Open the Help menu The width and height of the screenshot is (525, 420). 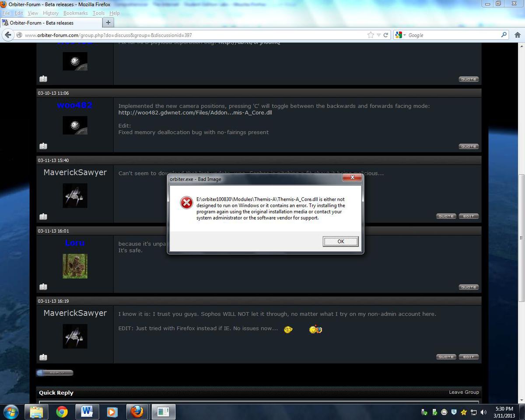click(114, 13)
